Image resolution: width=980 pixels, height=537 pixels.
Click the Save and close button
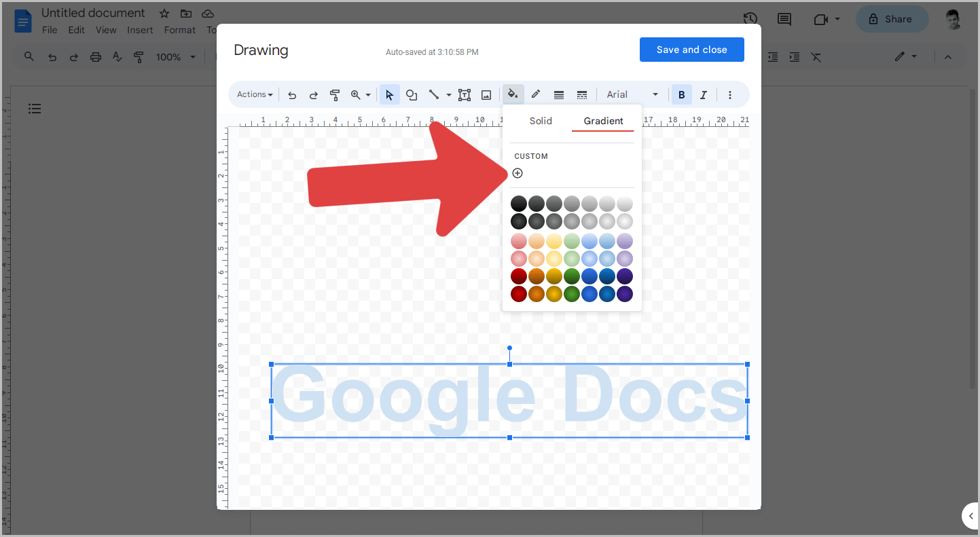pyautogui.click(x=691, y=50)
